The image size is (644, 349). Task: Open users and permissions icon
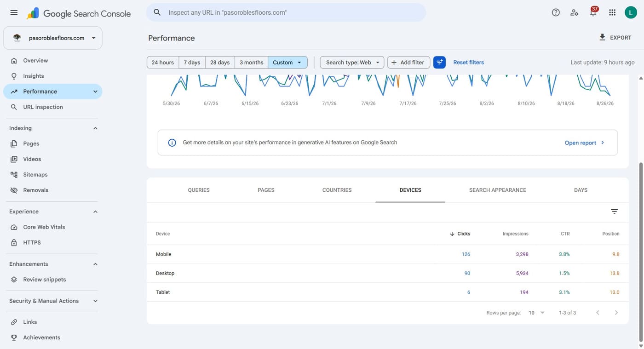(574, 12)
